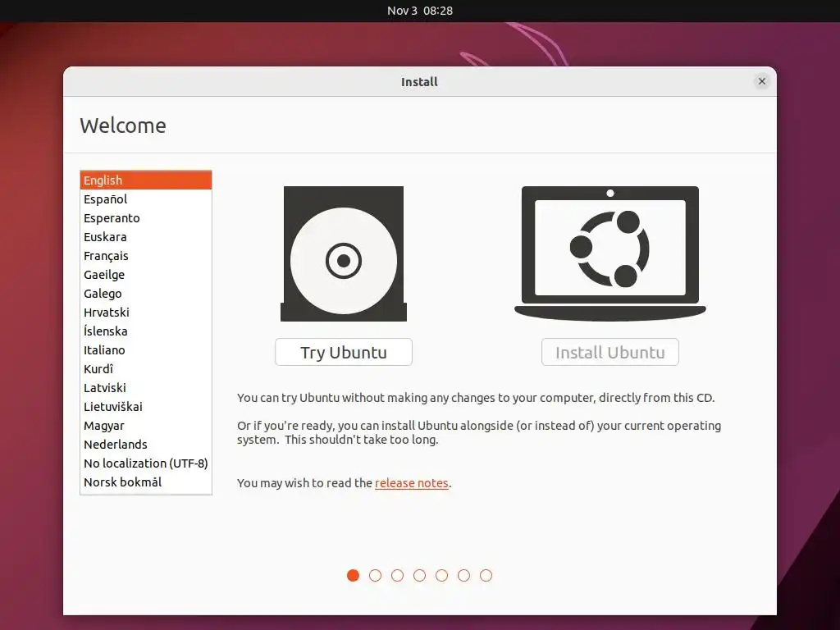Choose Esperanto as the language

pos(146,218)
